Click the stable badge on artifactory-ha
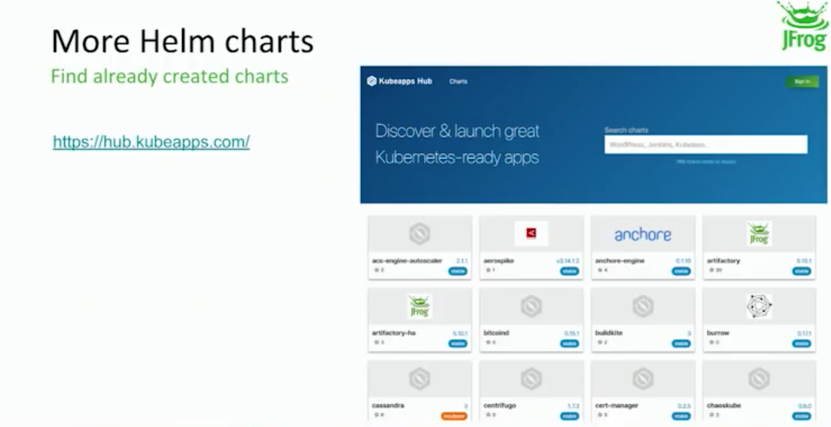The image size is (831, 427). tap(458, 344)
